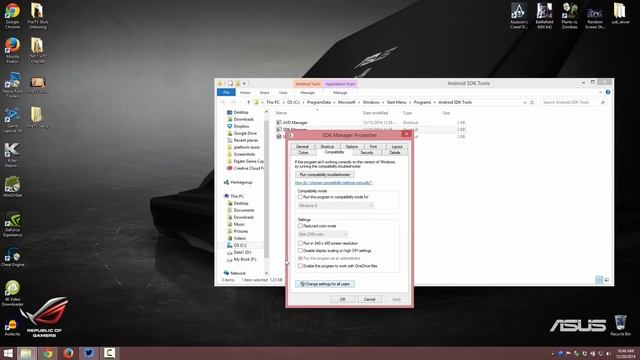Open File Explorer from the taskbar
The height and width of the screenshot is (360, 640).
(26, 353)
